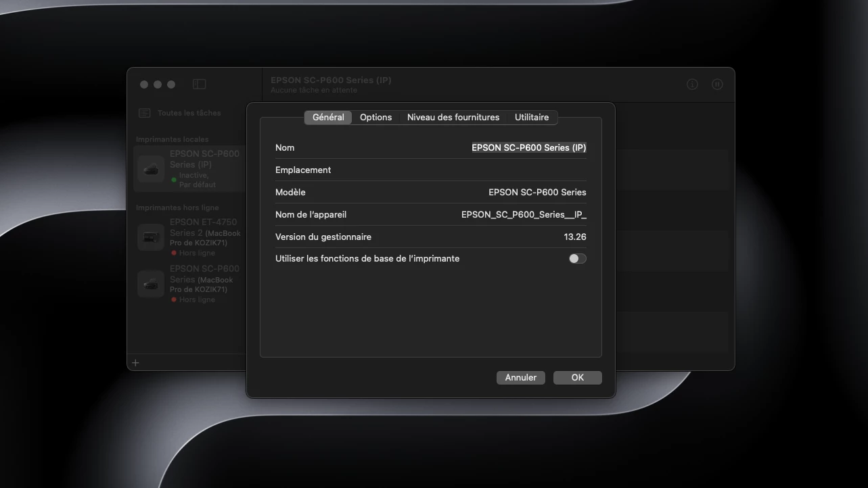Click the pause icon in print queue window

[x=717, y=84]
